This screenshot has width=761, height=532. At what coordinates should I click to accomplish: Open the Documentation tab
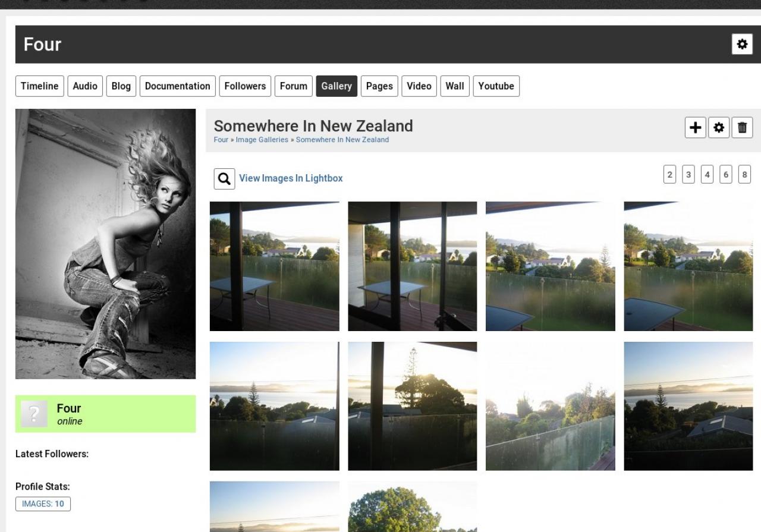click(178, 86)
